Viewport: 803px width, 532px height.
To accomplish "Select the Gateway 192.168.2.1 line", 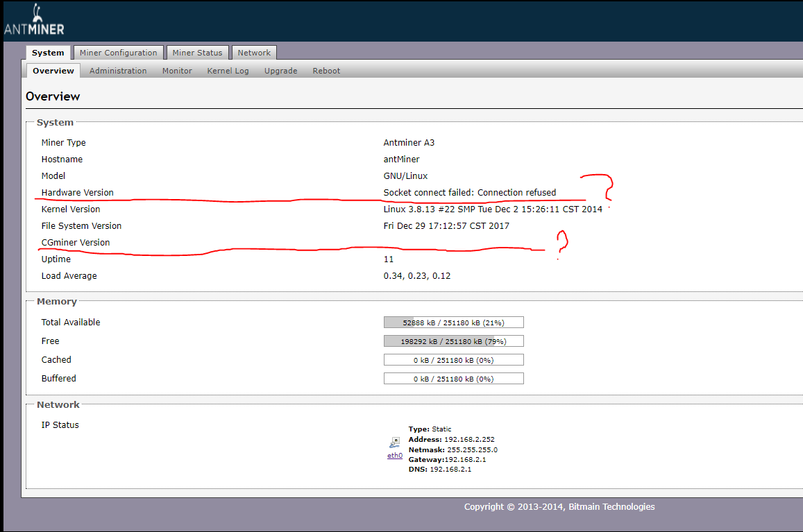I will (x=447, y=459).
